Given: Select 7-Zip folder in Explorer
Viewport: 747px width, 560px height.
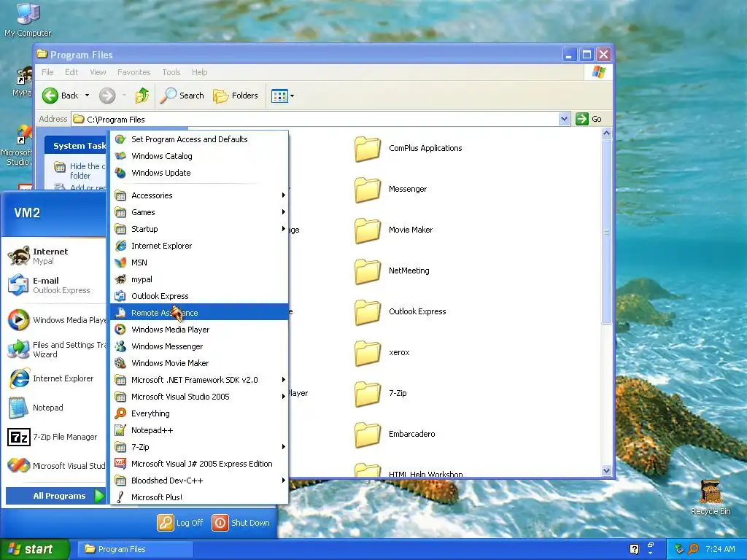Looking at the screenshot, I should click(x=381, y=393).
